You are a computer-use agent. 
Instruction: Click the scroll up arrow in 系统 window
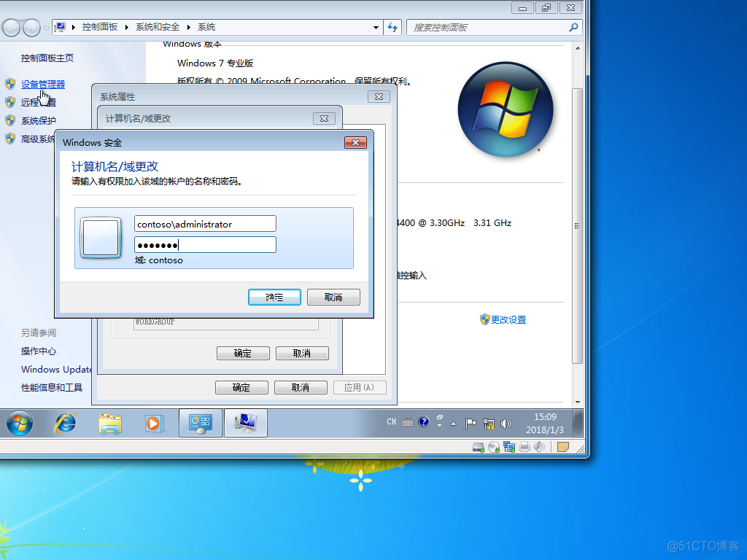point(578,48)
